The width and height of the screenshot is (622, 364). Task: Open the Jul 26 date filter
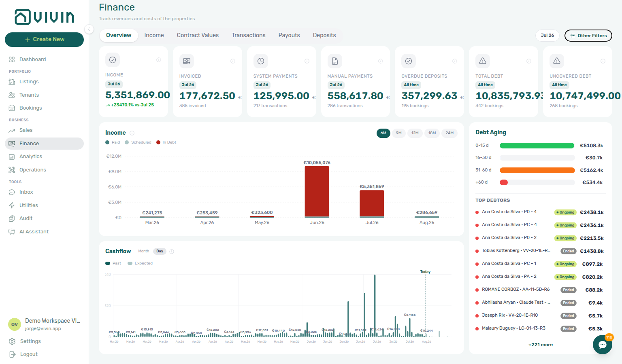click(x=547, y=36)
